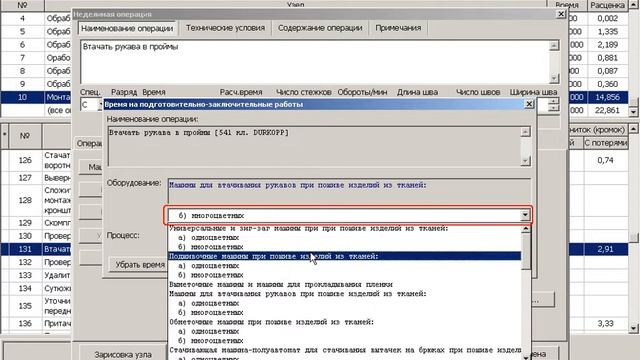Click the value 2,91 in С потерями column
Image resolution: width=640 pixels, height=360 pixels.
pyautogui.click(x=605, y=249)
